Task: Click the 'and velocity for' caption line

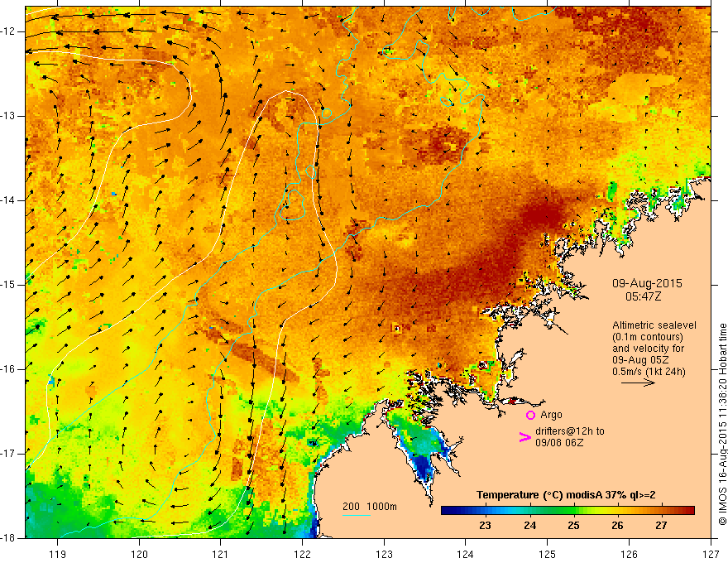Action: [x=648, y=349]
